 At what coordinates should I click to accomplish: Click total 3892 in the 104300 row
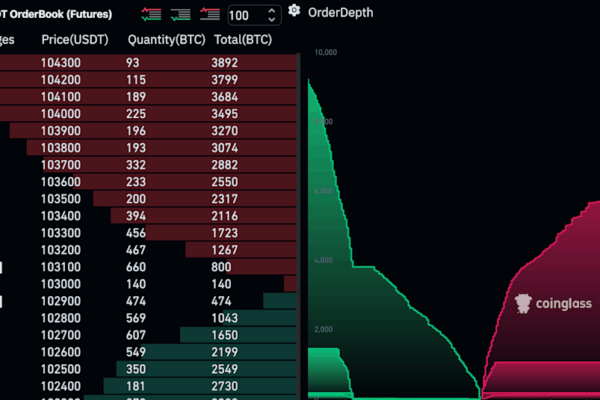click(225, 63)
